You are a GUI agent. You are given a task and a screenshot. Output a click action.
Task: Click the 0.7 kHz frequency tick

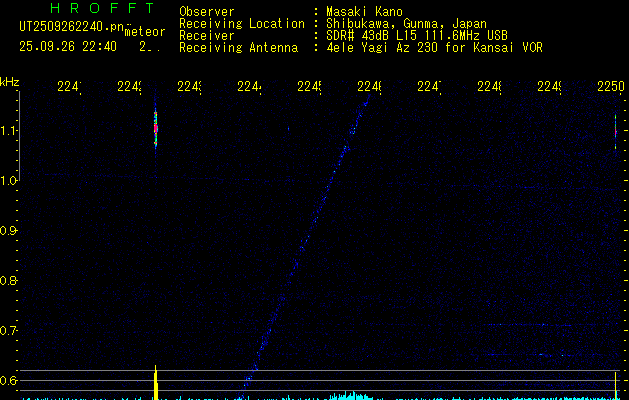(x=9, y=330)
